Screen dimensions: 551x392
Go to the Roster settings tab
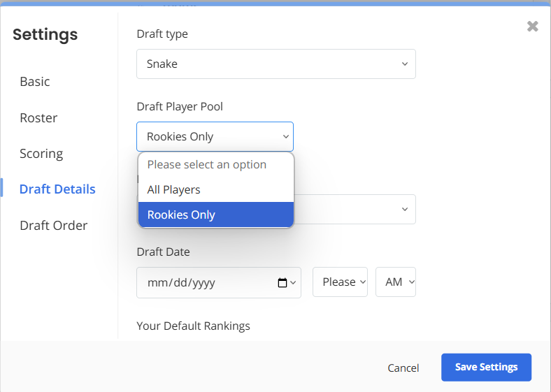[x=38, y=118]
